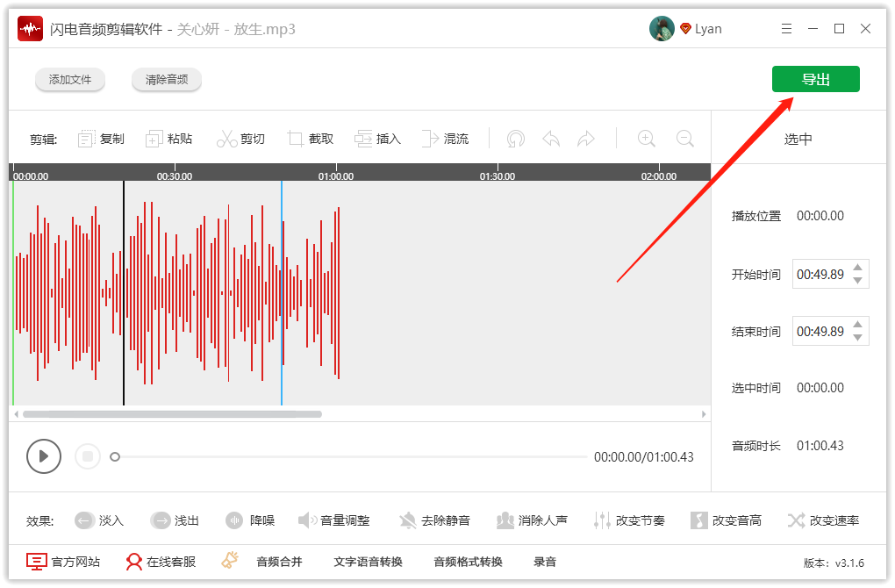Enable loop playback mode

point(515,138)
